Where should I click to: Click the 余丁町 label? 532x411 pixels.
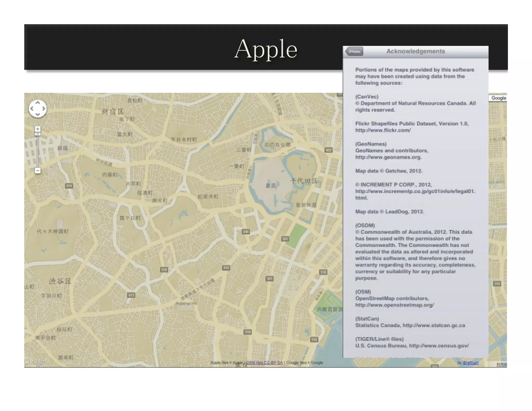point(127,119)
